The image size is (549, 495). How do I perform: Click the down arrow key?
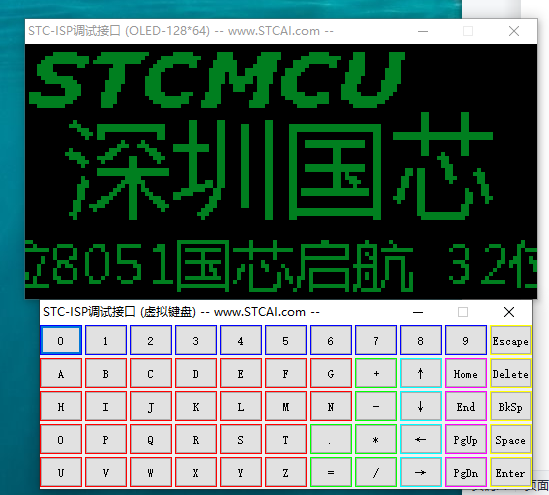pyautogui.click(x=421, y=406)
